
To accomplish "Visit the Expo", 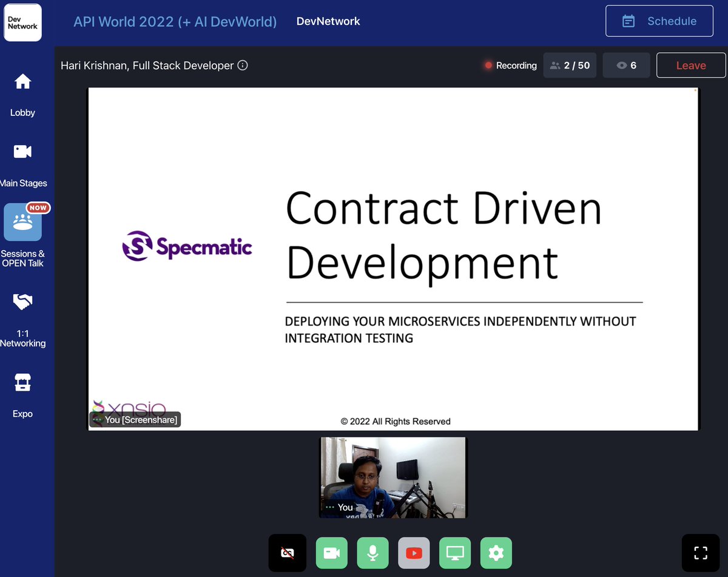I will (22, 396).
